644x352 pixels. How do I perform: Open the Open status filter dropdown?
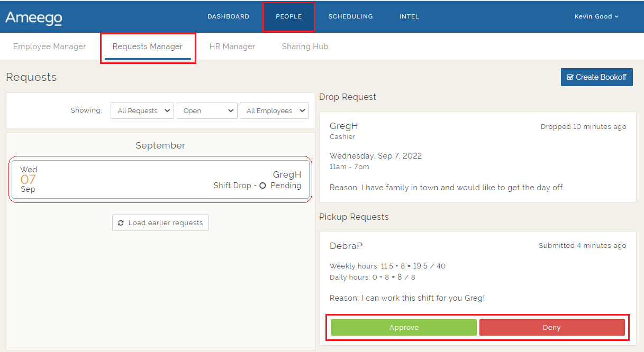point(207,110)
